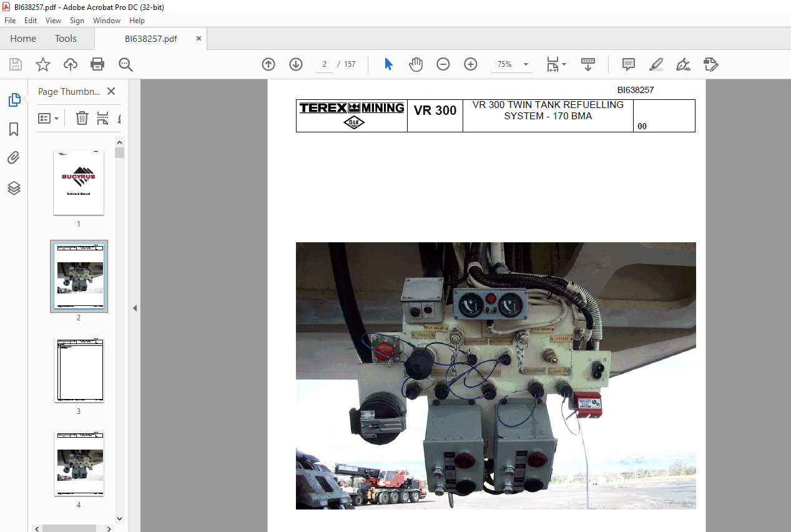Image resolution: width=791 pixels, height=532 pixels.
Task: Print the document with the printer icon
Action: 97,64
